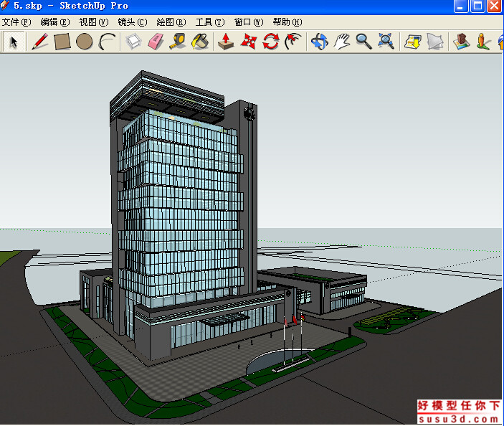Image resolution: width=504 pixels, height=426 pixels.
Task: Activate the Orbit camera tool
Action: tap(319, 42)
